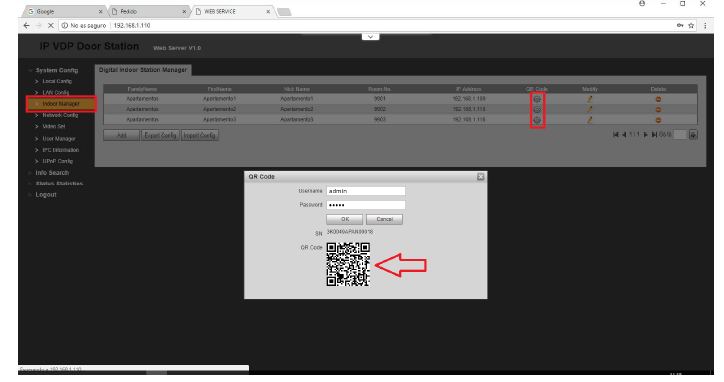Click room number 9903 cell

tap(380, 120)
